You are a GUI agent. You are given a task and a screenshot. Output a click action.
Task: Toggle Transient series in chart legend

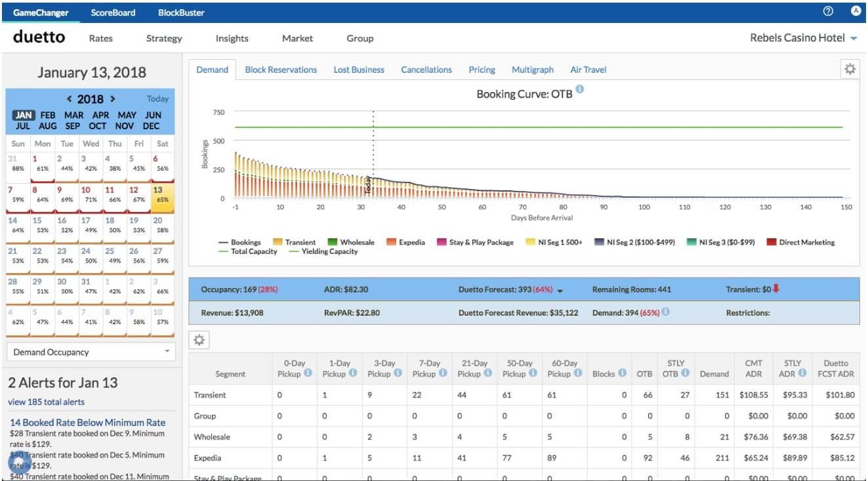point(295,242)
